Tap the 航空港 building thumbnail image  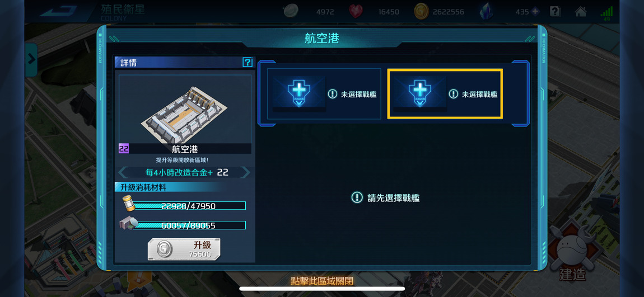point(185,109)
